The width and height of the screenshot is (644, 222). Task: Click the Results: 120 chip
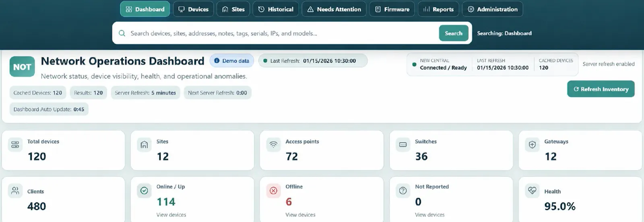pyautogui.click(x=89, y=92)
